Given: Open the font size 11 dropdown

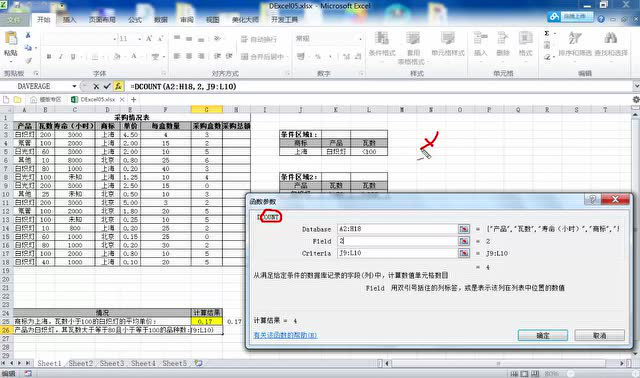Looking at the screenshot, I should (x=140, y=39).
